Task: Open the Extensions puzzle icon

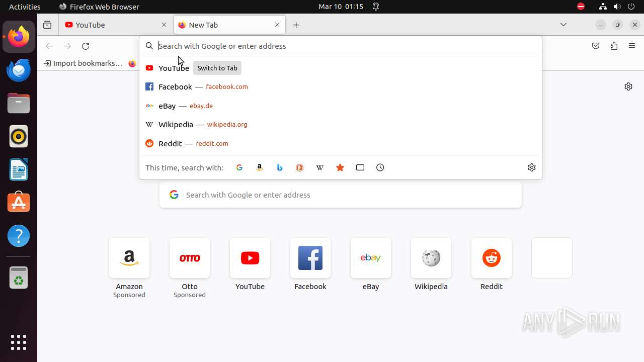Action: tap(614, 46)
